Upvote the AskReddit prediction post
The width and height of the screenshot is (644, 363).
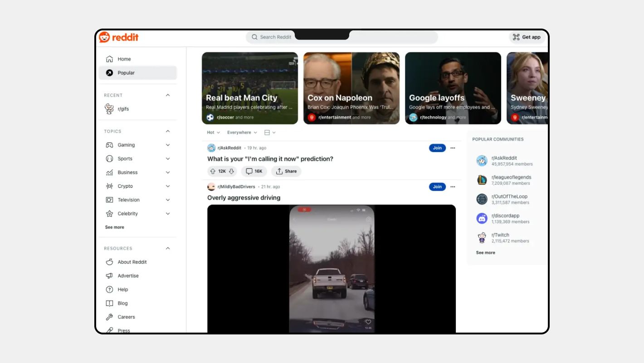(213, 172)
